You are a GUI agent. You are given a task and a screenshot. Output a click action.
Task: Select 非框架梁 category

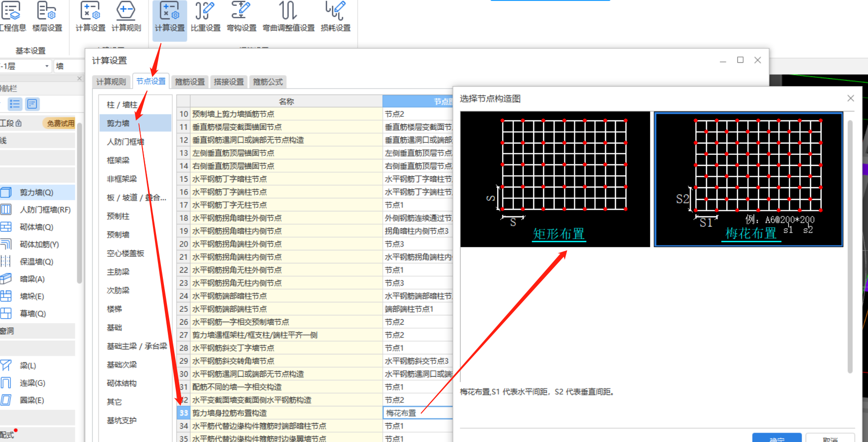[x=135, y=179]
